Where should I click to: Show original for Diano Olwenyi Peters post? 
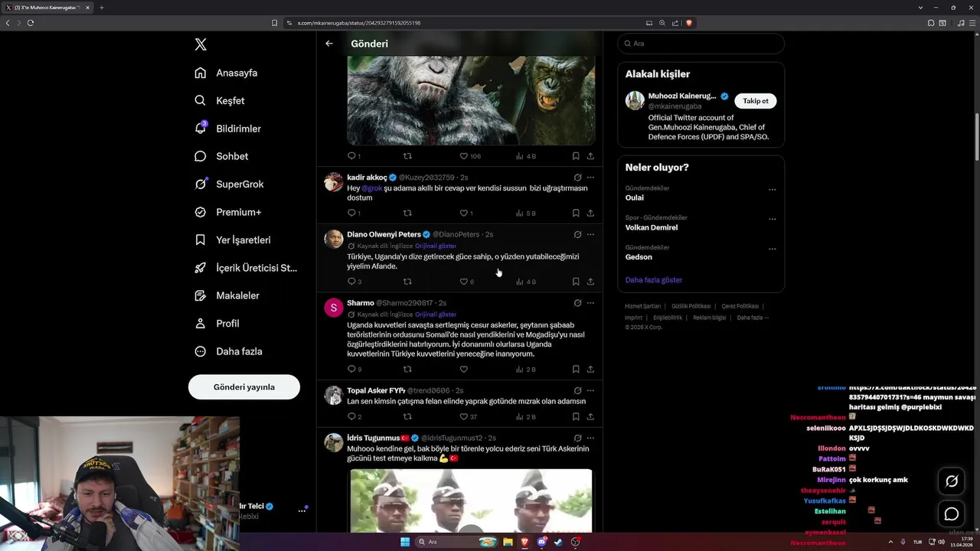[436, 246]
